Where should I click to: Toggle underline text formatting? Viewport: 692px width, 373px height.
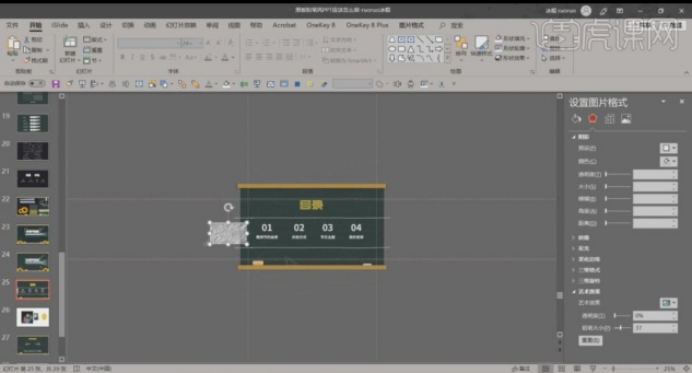(142, 57)
